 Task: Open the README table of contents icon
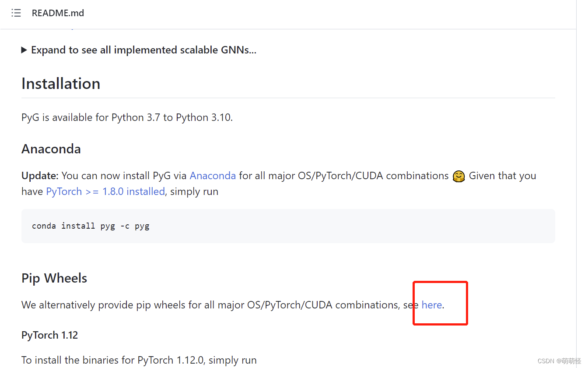(x=16, y=13)
